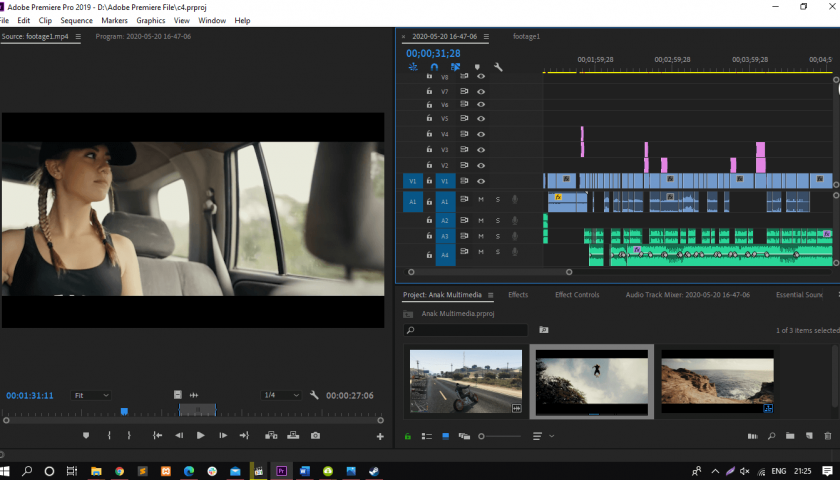
Task: Toggle the timeline Snap magnet icon
Action: point(434,67)
